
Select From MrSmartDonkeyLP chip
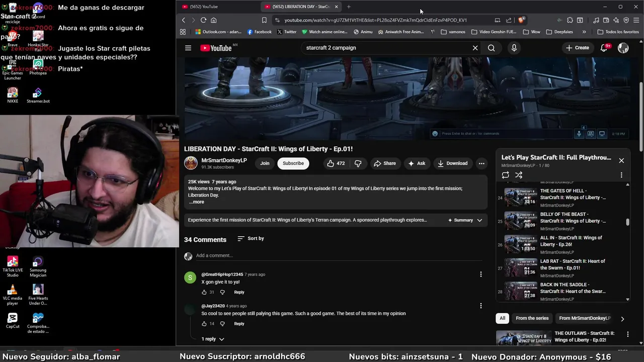click(x=584, y=318)
